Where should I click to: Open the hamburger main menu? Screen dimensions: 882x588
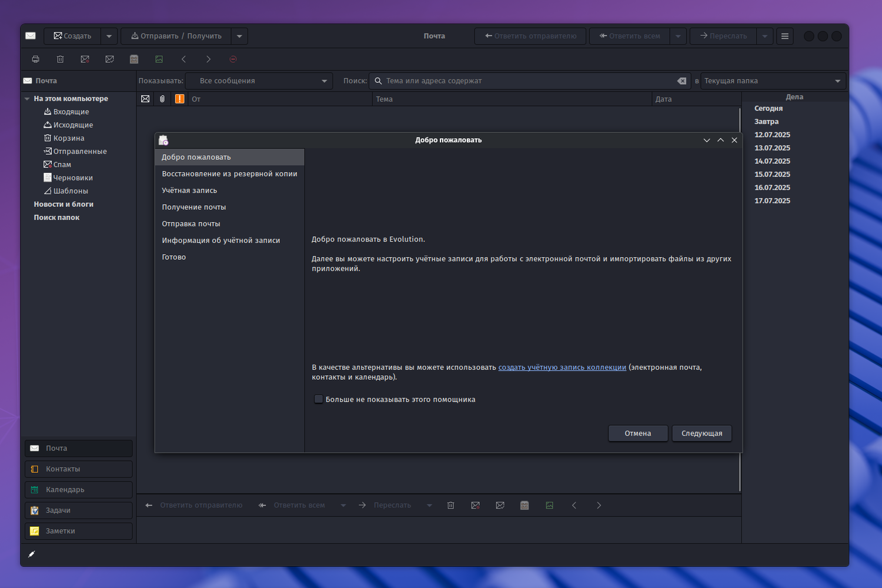785,36
